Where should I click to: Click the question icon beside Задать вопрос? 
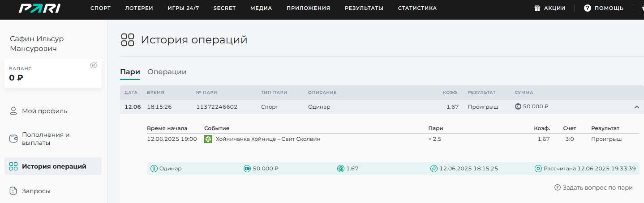point(558,187)
